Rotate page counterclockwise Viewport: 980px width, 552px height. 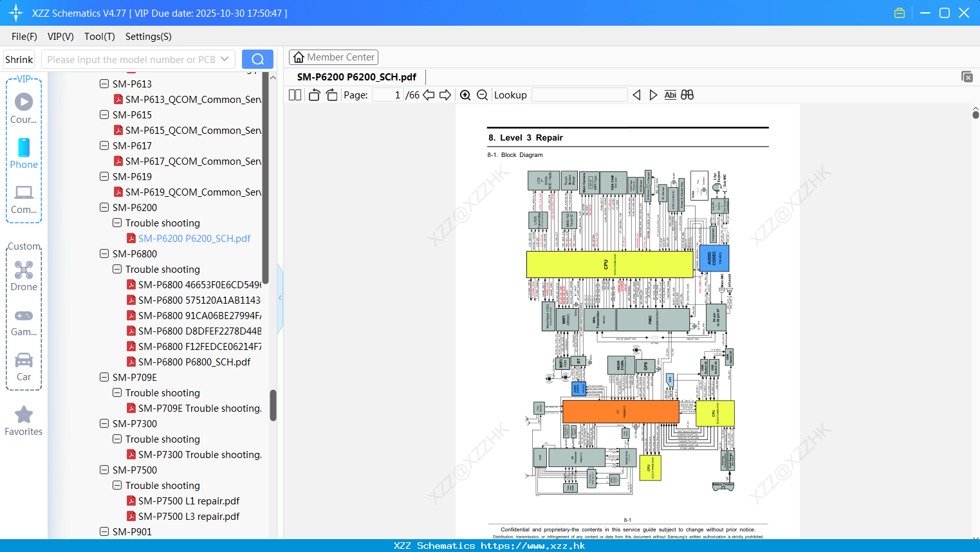point(314,95)
